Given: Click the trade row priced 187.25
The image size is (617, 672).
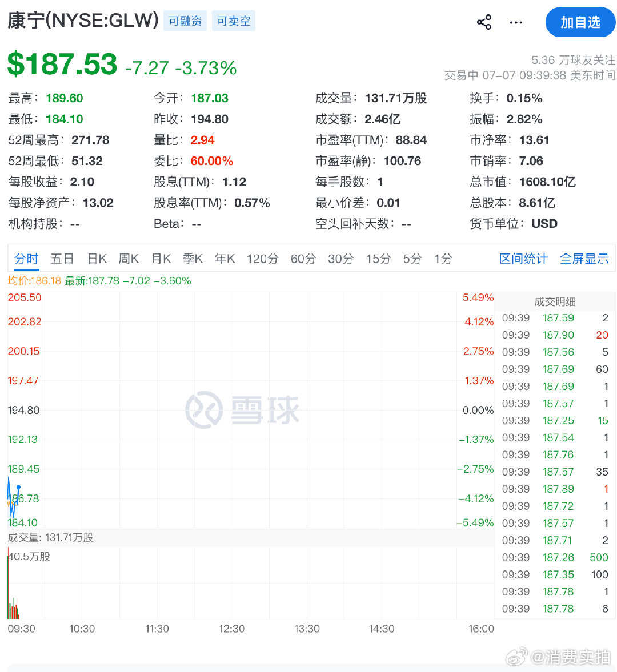Looking at the screenshot, I should [555, 421].
